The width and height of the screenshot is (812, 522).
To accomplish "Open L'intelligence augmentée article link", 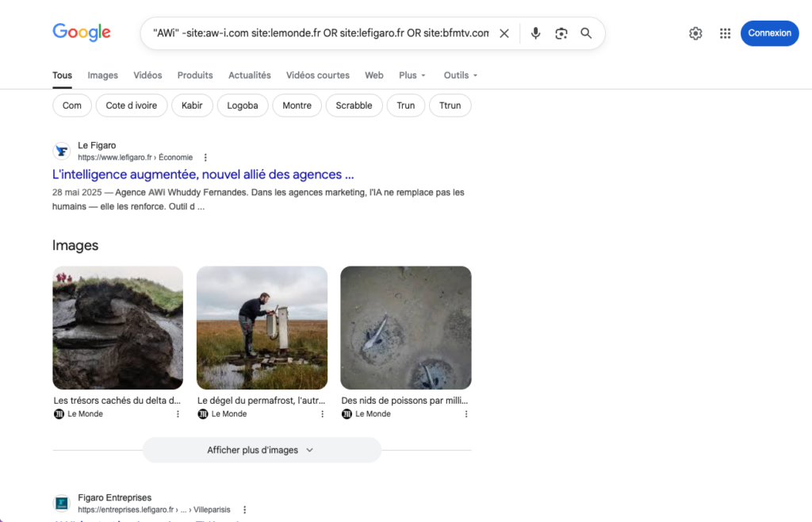I will click(203, 175).
